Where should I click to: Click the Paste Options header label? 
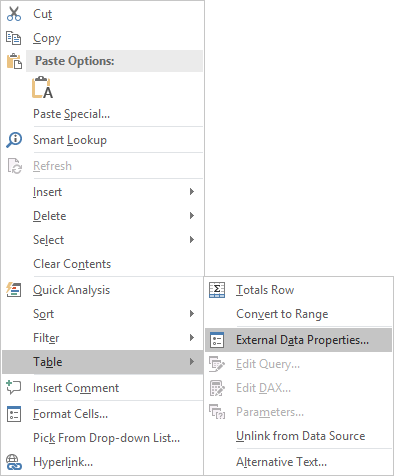click(x=75, y=61)
